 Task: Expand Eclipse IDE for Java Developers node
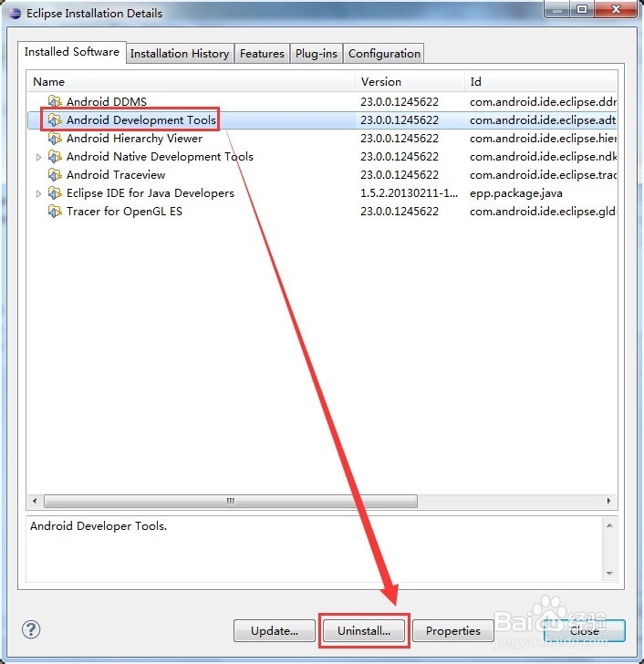pos(38,193)
